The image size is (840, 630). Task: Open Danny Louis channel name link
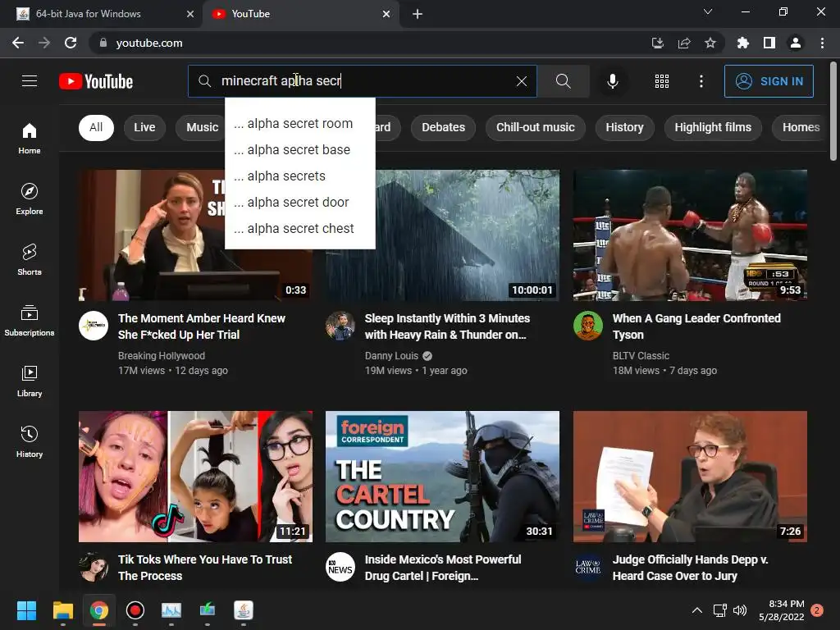coord(391,356)
